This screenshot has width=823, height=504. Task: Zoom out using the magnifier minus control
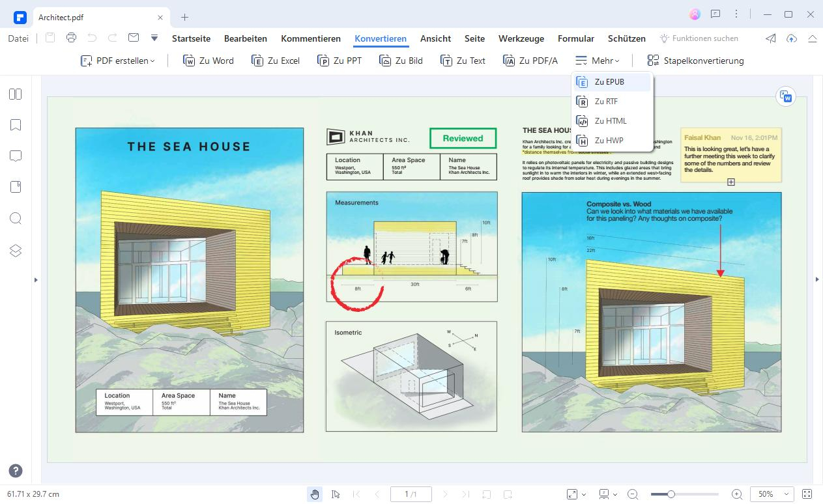click(633, 494)
